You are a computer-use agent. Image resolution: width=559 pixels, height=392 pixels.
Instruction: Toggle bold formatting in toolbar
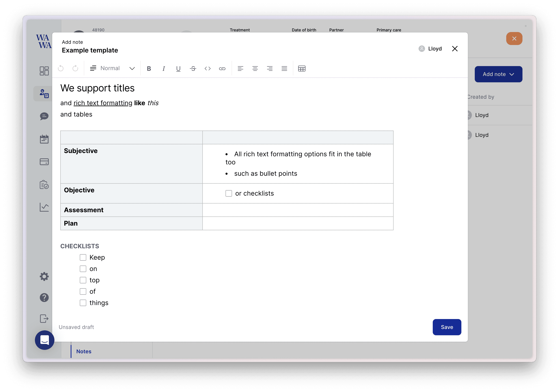[x=149, y=69]
